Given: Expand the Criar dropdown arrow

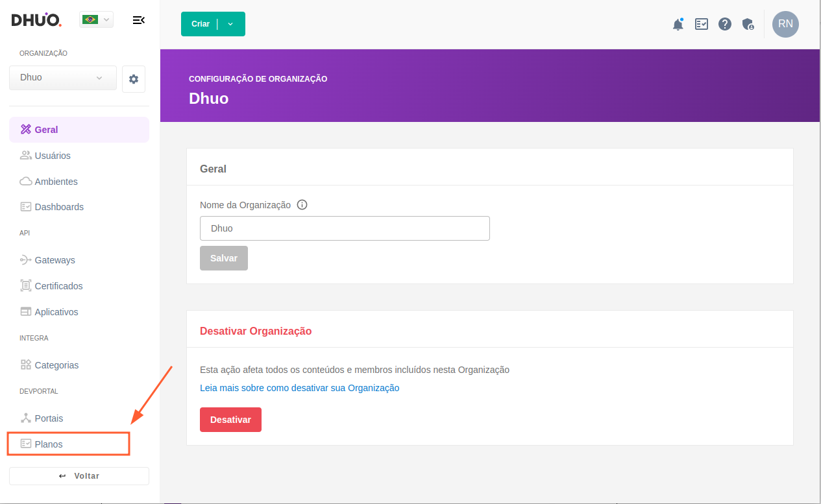Looking at the screenshot, I should click(x=230, y=24).
